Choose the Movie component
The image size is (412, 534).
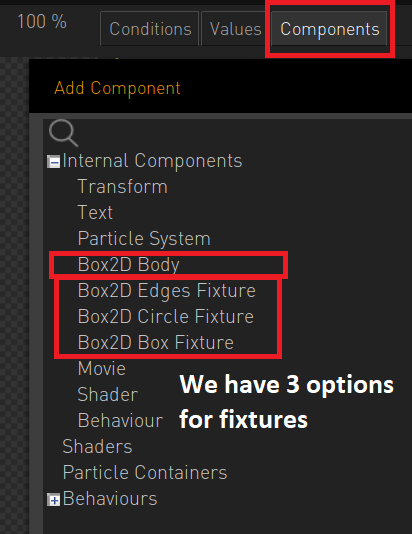(102, 368)
